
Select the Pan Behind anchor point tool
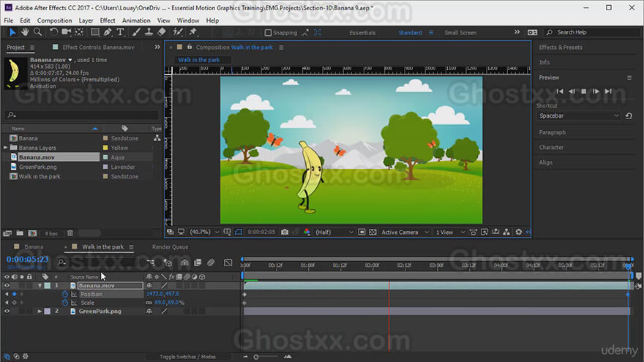pyautogui.click(x=79, y=32)
